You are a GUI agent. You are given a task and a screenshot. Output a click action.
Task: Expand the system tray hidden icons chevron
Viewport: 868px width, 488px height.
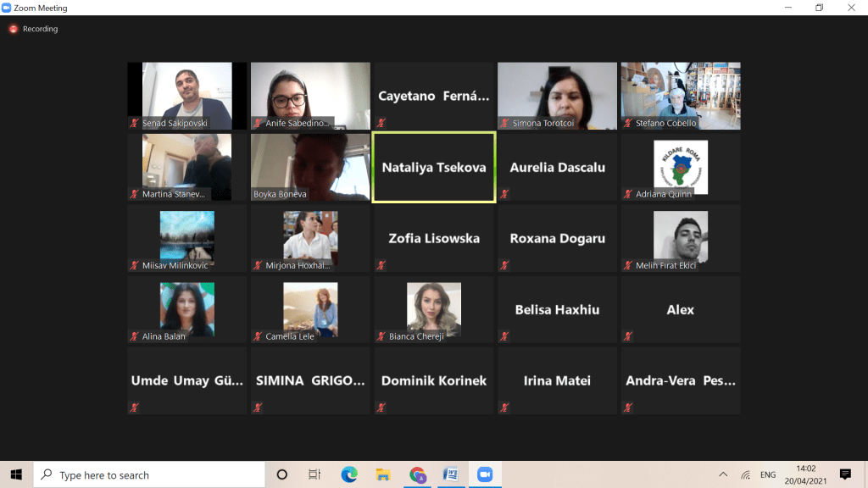click(723, 474)
